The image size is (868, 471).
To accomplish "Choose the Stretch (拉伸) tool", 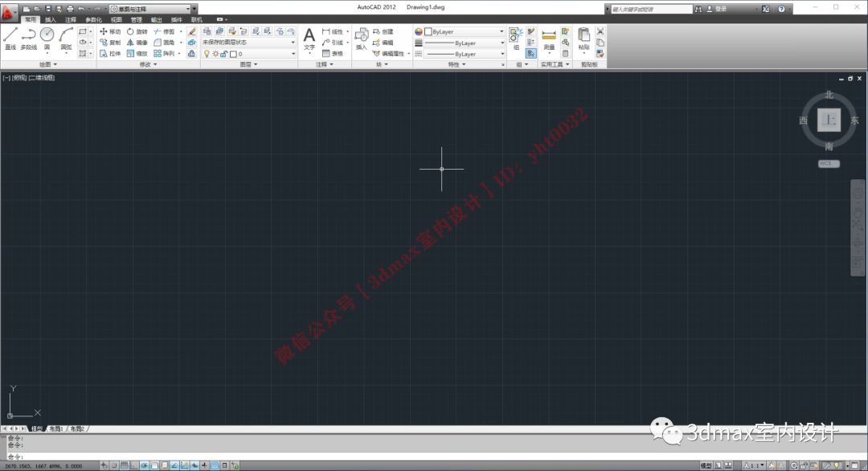I will click(x=109, y=54).
